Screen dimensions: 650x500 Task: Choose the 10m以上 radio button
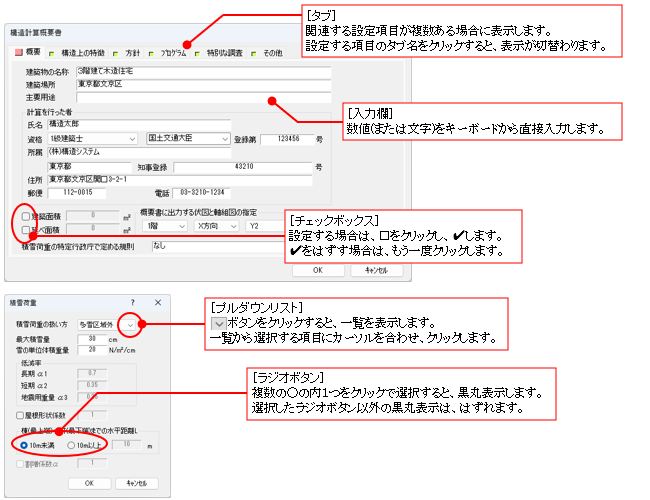[71, 445]
